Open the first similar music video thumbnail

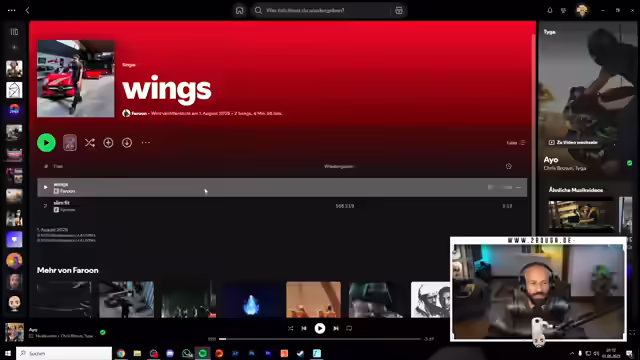581,214
